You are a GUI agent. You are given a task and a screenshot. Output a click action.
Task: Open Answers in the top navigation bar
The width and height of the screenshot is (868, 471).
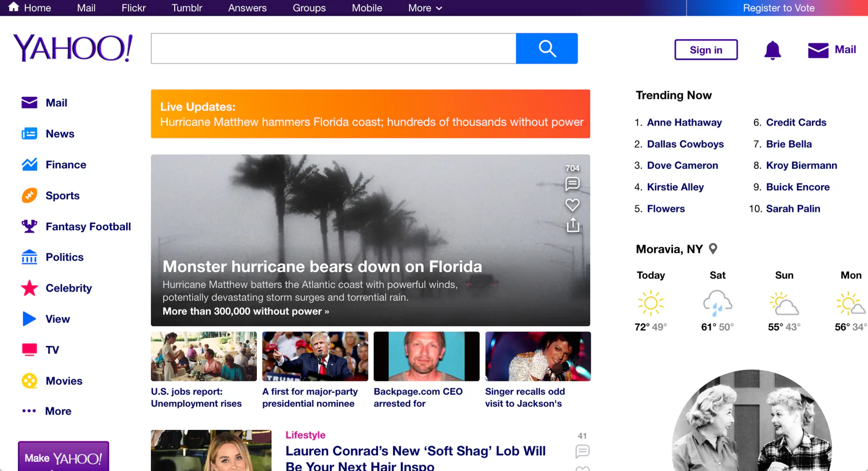click(247, 8)
